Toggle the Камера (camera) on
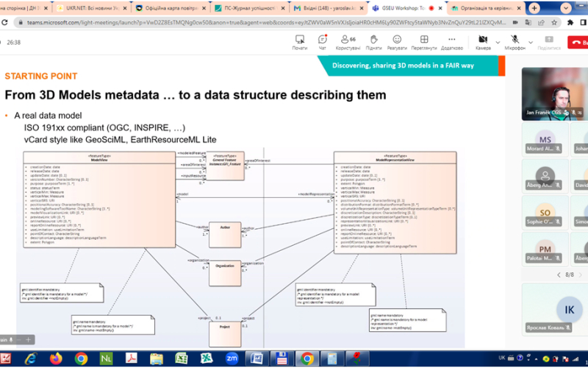Screen dimensions: 588x368 pos(483,42)
